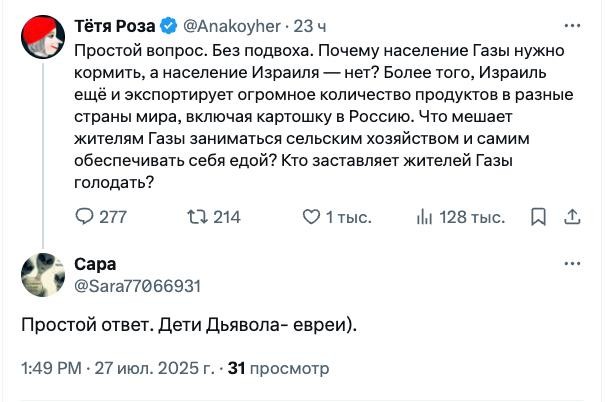The image size is (605, 402).
Task: Click the share upload icon
Action: (572, 217)
